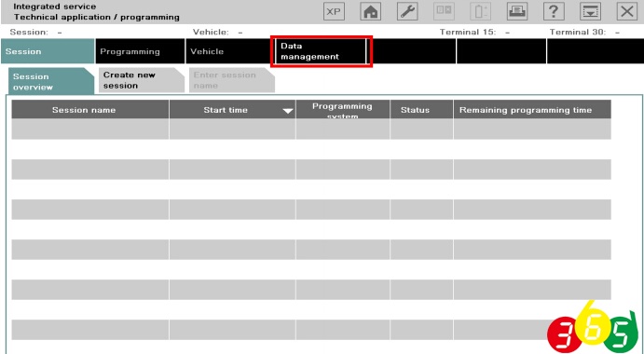
Task: Click the minimize-to-tray toolbar icon
Action: [x=590, y=11]
